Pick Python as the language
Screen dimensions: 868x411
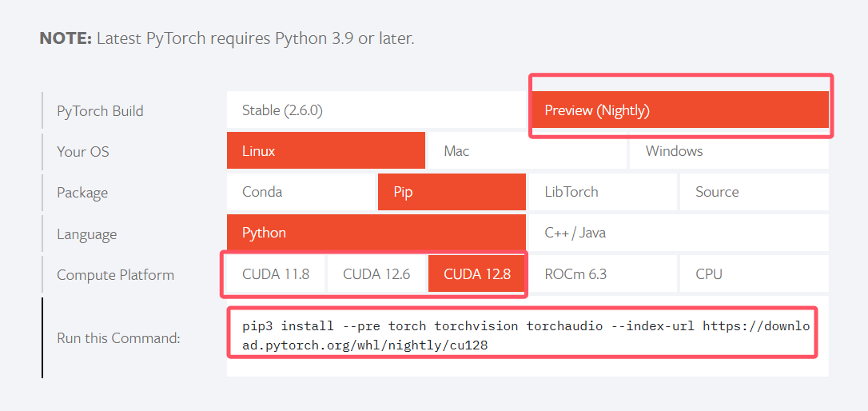point(376,233)
